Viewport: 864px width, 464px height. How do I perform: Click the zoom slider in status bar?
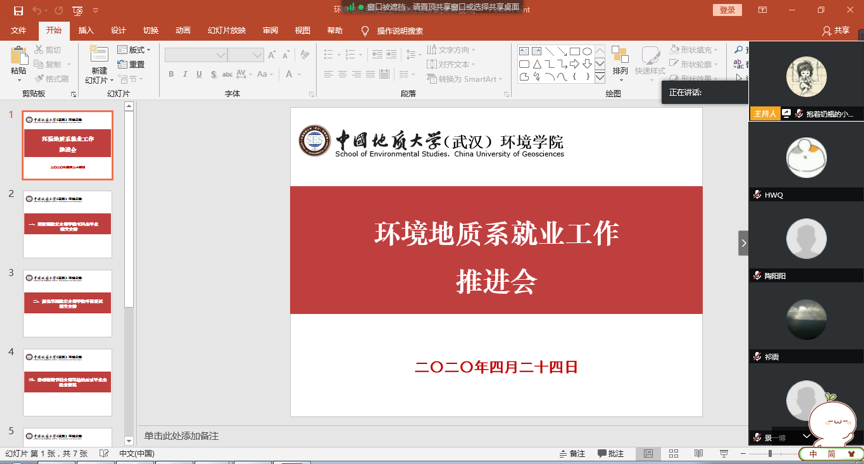770,454
